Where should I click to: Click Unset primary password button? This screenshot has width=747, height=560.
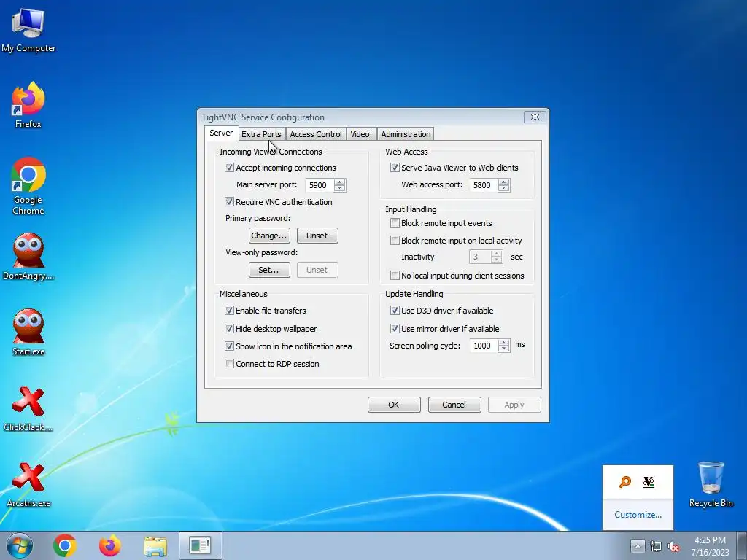tap(317, 236)
